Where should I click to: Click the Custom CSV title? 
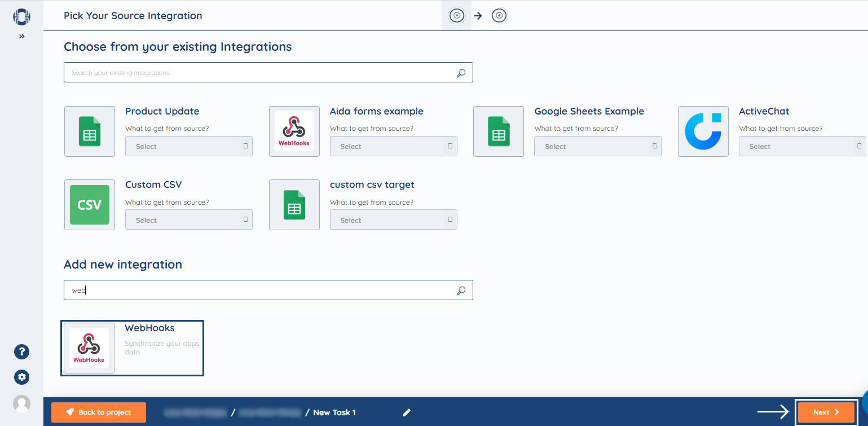click(x=153, y=185)
